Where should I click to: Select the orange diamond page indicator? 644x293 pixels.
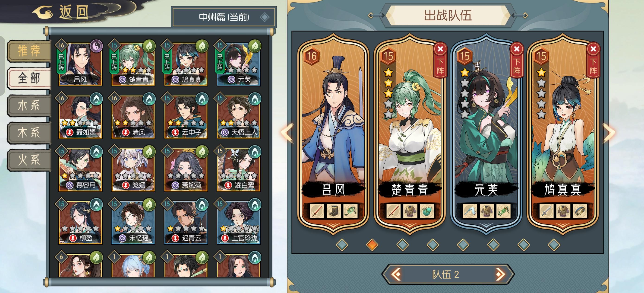(372, 245)
